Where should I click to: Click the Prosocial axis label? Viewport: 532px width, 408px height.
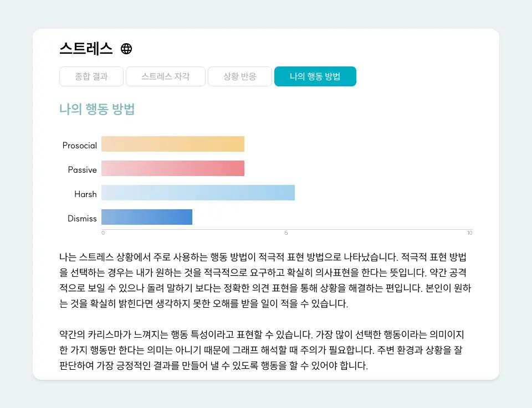[79, 145]
